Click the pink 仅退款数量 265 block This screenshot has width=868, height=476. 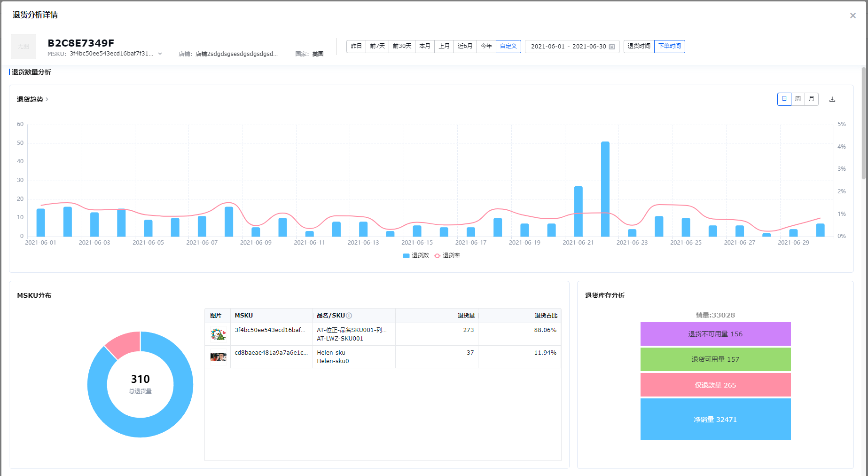715,385
